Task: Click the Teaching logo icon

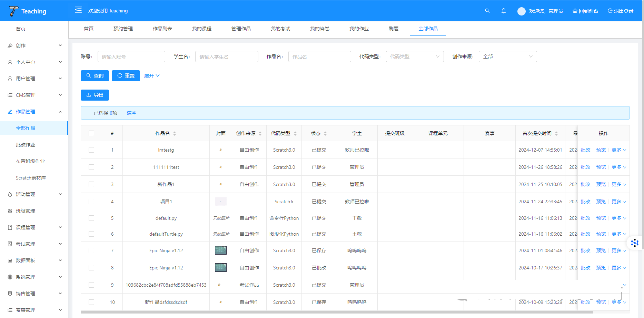Action: pos(13,11)
